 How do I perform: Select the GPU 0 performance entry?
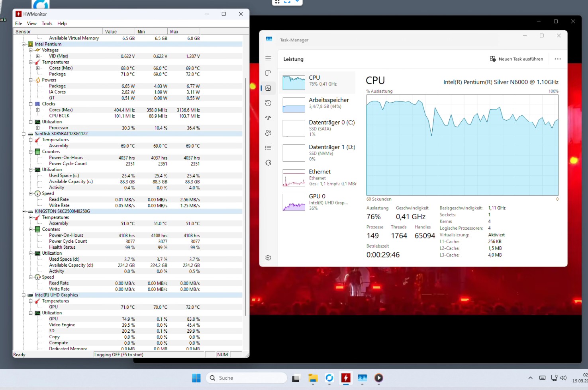(318, 202)
